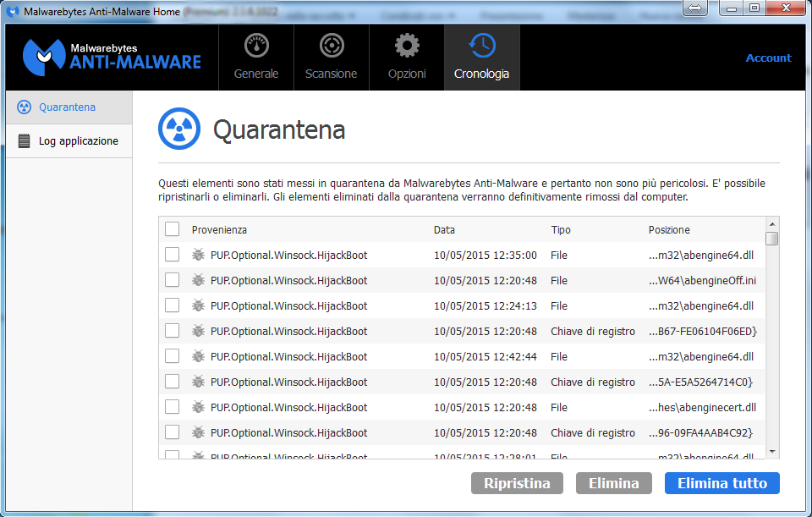Click the position text ...W64\abengineOff.ini
Screen dimensions: 812x517
coord(702,281)
